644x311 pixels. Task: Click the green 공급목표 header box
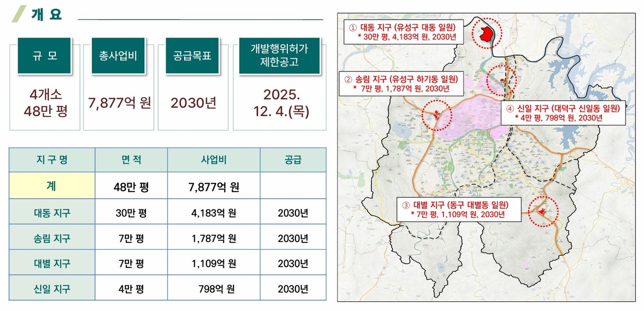tap(192, 56)
